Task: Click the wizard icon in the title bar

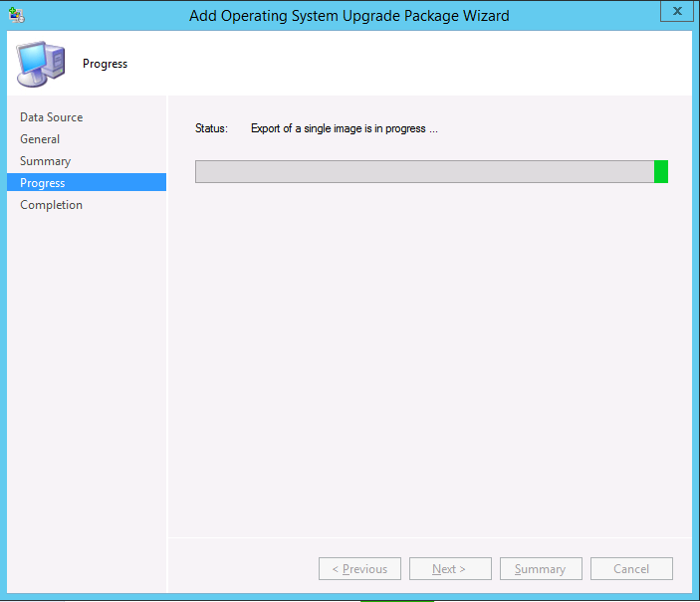Action: [x=17, y=15]
